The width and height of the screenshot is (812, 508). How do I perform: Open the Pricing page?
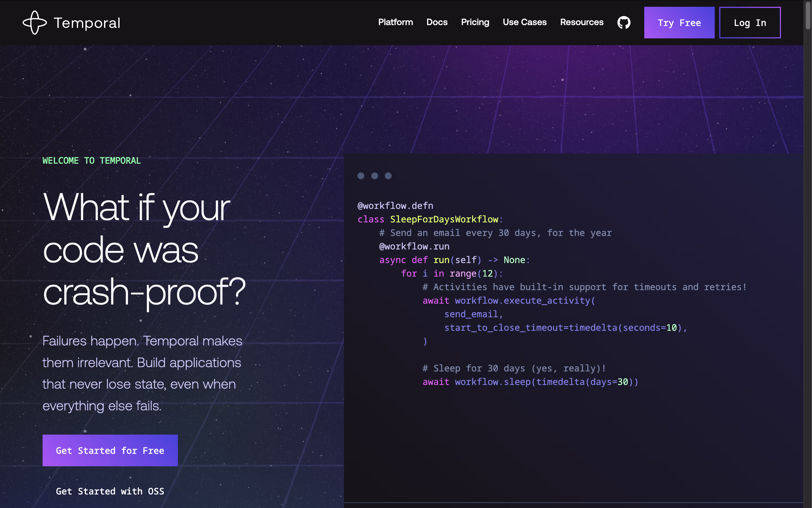coord(475,22)
